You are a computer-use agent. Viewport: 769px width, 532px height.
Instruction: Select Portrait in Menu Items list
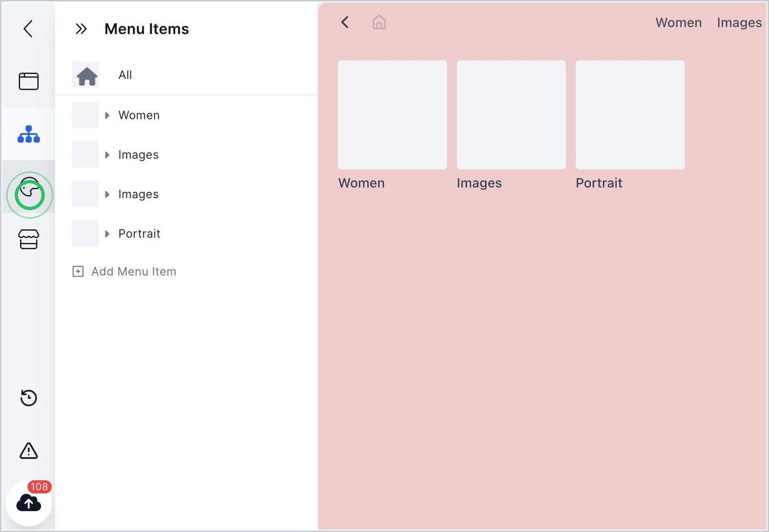[139, 234]
